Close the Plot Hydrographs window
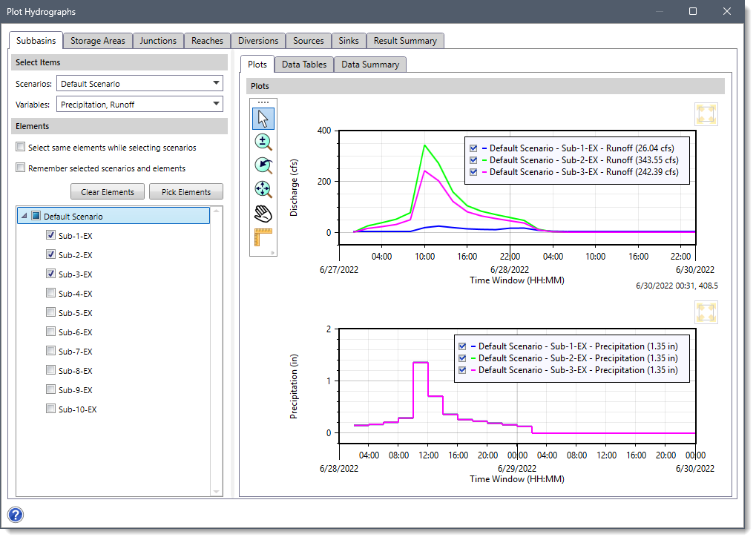Screen dimensions: 756x540 click(x=727, y=11)
